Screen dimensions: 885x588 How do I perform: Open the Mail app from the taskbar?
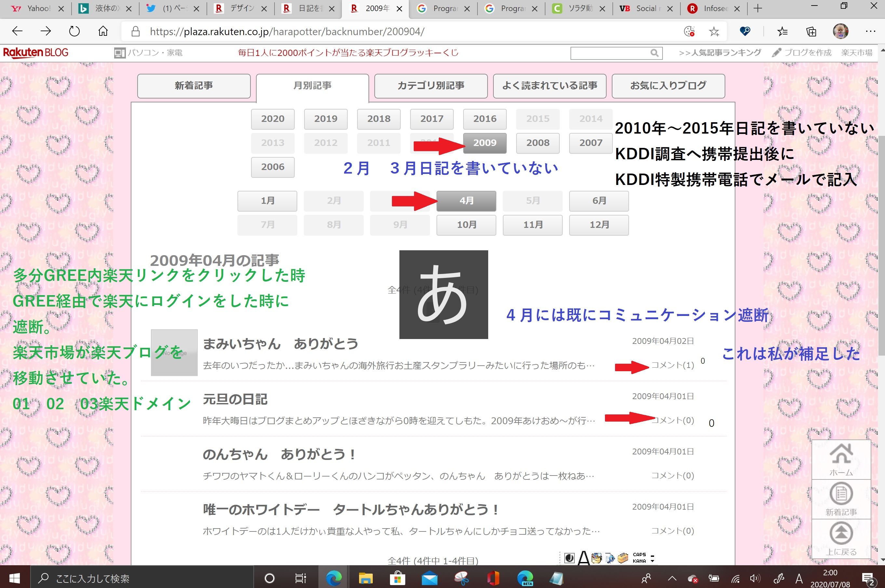pyautogui.click(x=430, y=579)
